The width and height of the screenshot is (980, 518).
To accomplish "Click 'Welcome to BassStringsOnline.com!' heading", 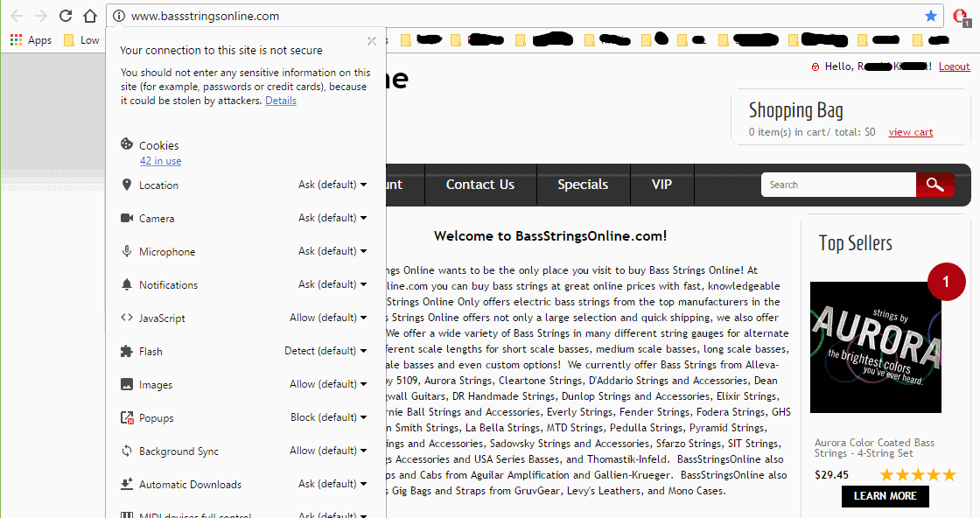I will (550, 236).
